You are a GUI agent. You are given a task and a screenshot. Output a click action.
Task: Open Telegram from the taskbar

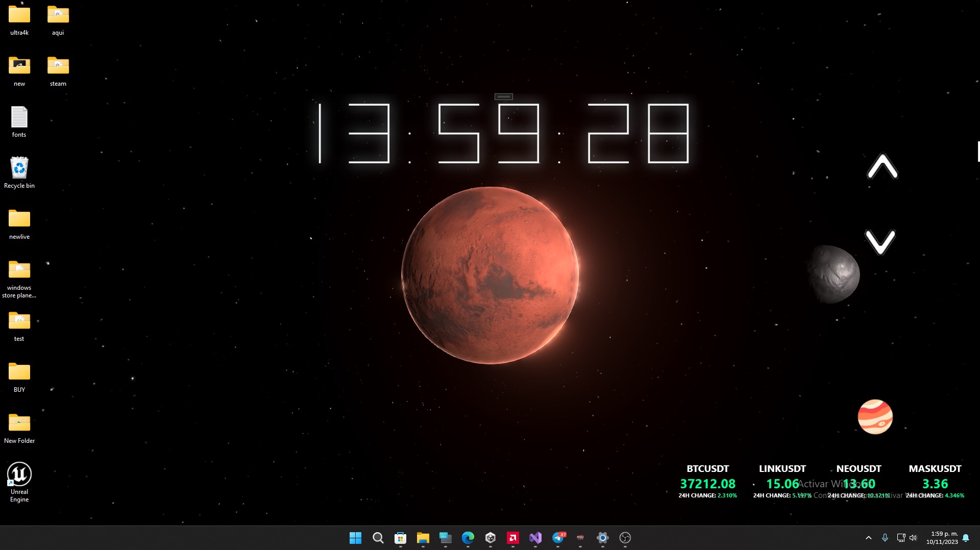click(x=558, y=538)
